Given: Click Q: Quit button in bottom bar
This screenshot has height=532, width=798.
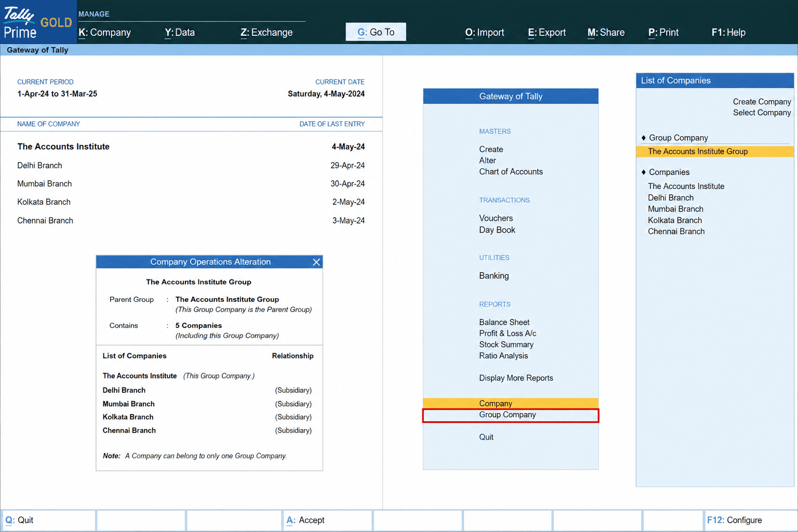Looking at the screenshot, I should tap(49, 520).
